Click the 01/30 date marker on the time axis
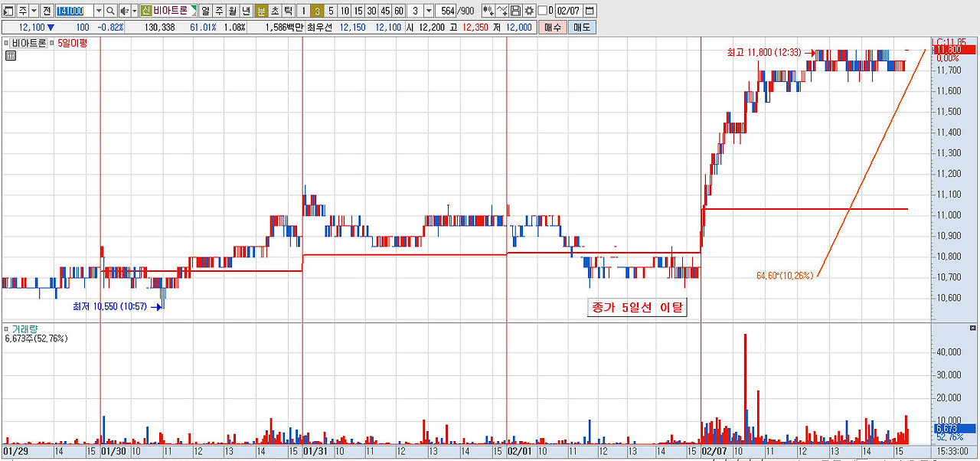 [x=114, y=451]
